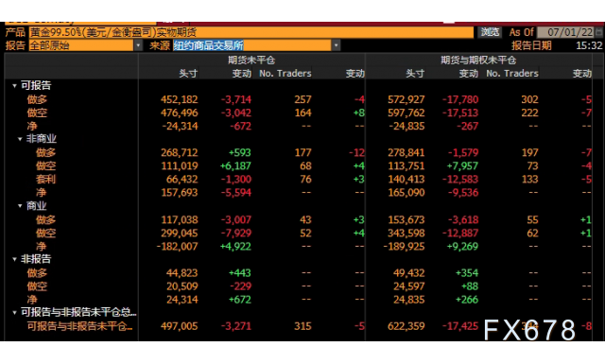Click the 可报告与非报告未平仓 row label

coord(79,326)
